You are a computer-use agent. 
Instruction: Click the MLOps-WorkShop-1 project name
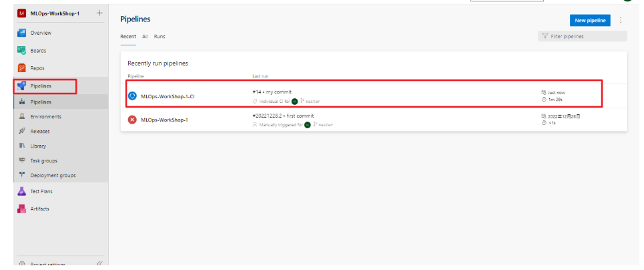tap(55, 13)
